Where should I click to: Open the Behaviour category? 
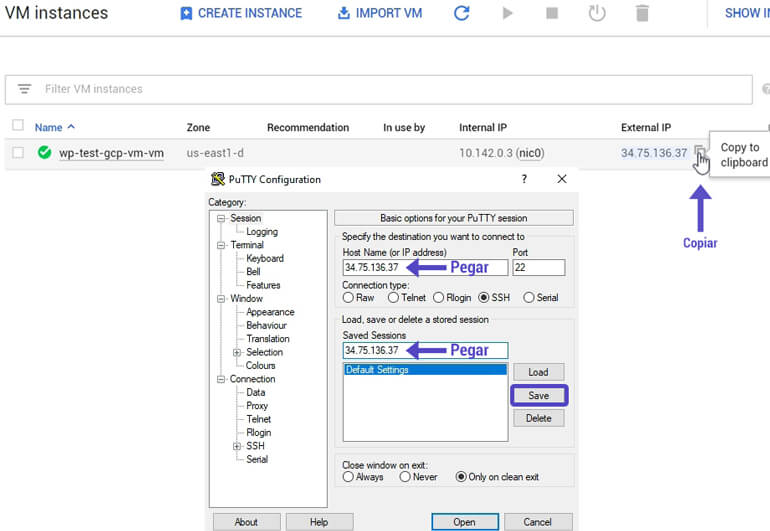click(267, 325)
